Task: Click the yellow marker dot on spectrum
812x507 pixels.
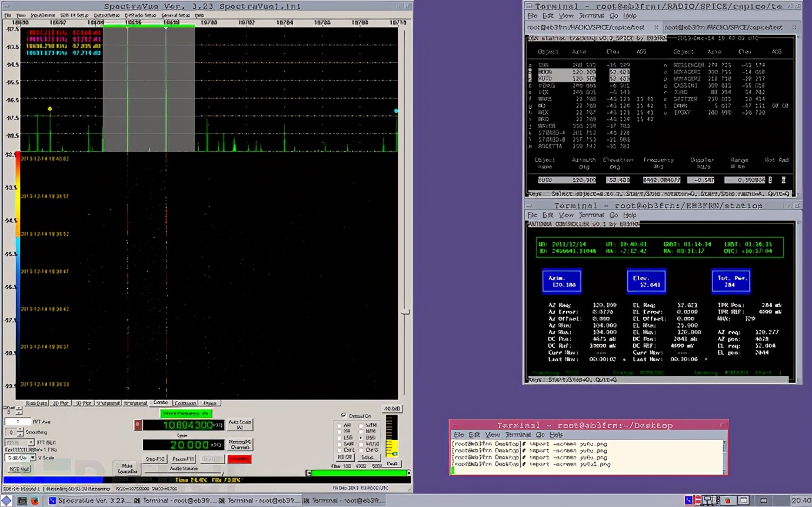Action: tap(50, 109)
